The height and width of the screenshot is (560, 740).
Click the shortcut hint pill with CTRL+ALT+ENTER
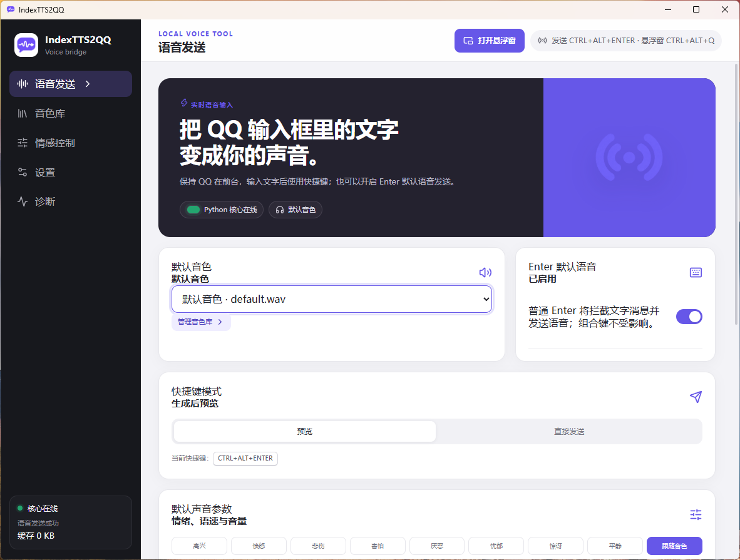(x=626, y=41)
